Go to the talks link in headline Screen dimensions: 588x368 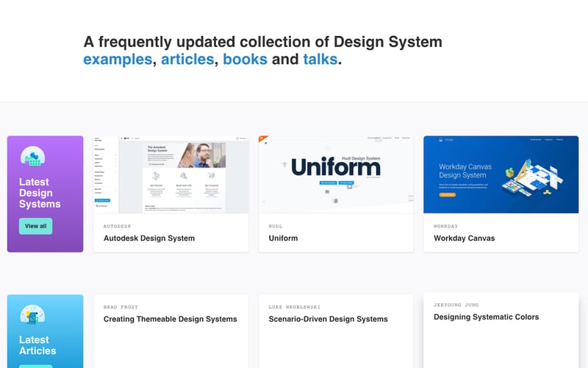click(x=320, y=60)
